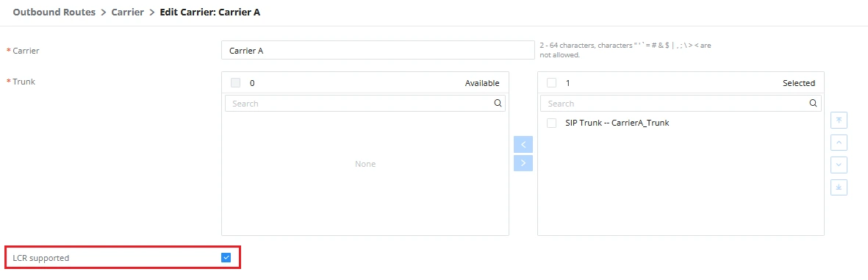868x280 pixels.
Task: Click the LCR supported label
Action: 41,258
